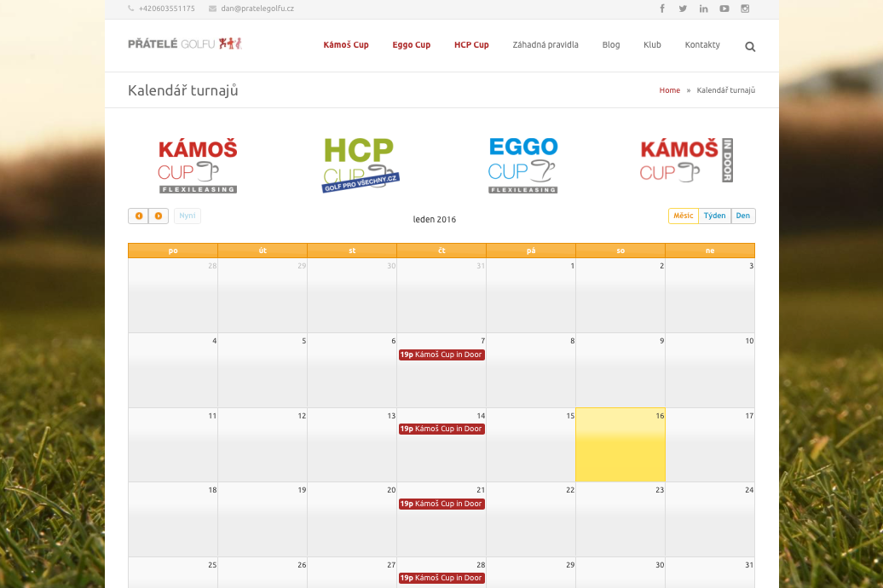This screenshot has height=588, width=883.
Task: Open Kámoš Cup In Door event on the 14th
Action: tap(441, 429)
